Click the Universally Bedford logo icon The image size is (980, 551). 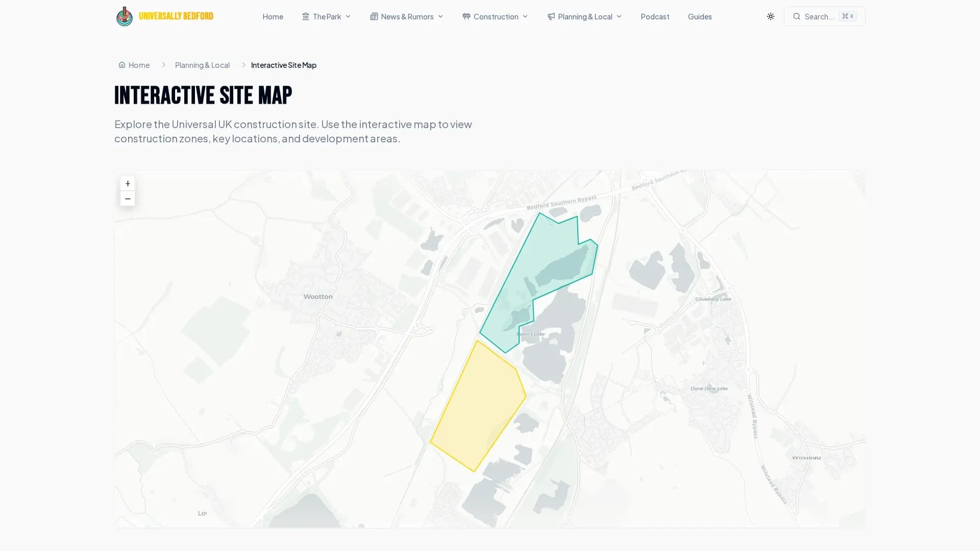point(124,16)
